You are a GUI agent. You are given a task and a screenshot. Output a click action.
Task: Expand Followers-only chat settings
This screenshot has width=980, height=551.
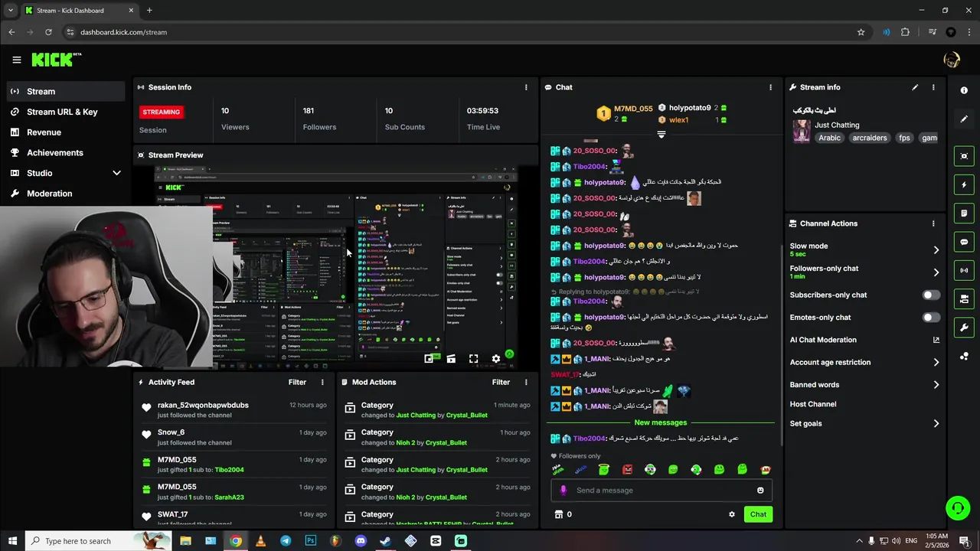point(936,272)
